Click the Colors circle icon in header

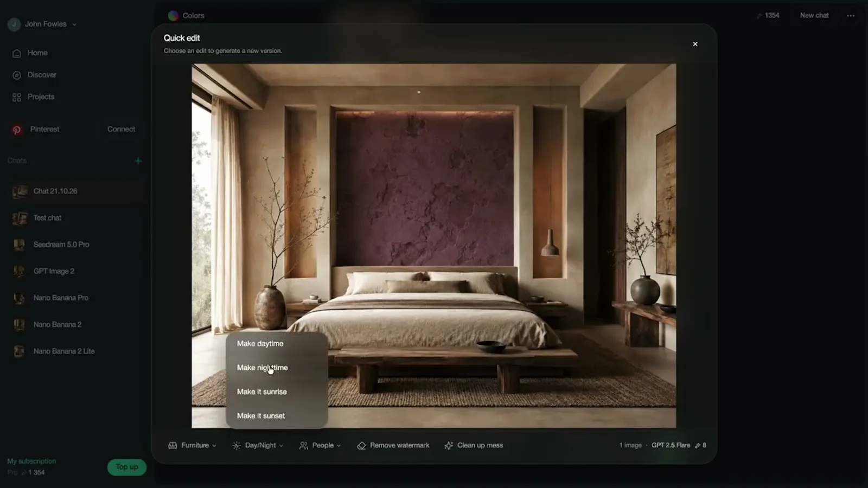point(173,16)
